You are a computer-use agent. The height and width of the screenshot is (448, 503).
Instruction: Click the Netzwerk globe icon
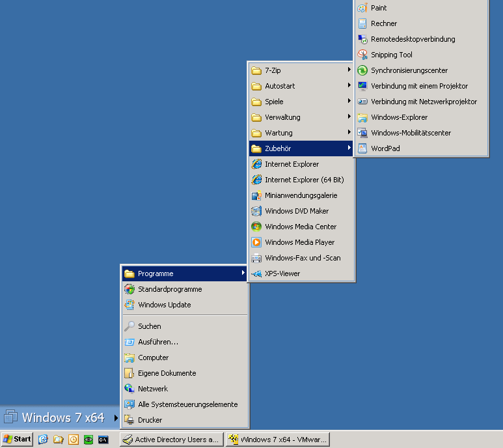point(129,389)
